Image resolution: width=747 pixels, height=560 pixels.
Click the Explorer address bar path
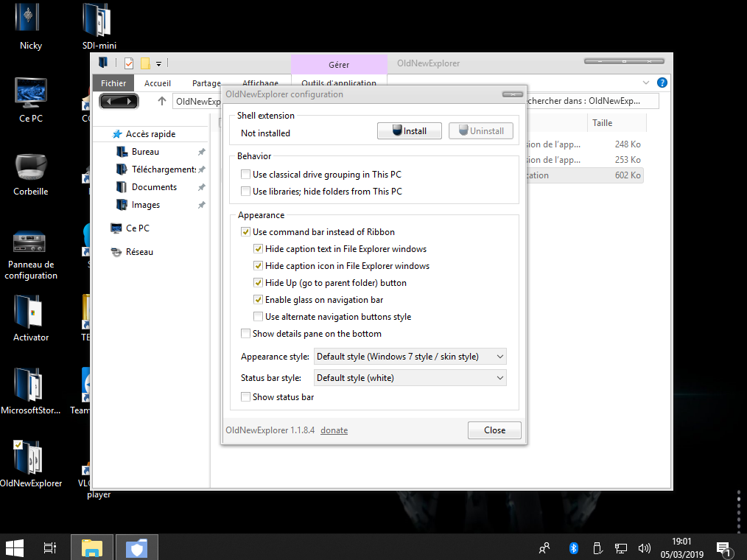click(198, 101)
